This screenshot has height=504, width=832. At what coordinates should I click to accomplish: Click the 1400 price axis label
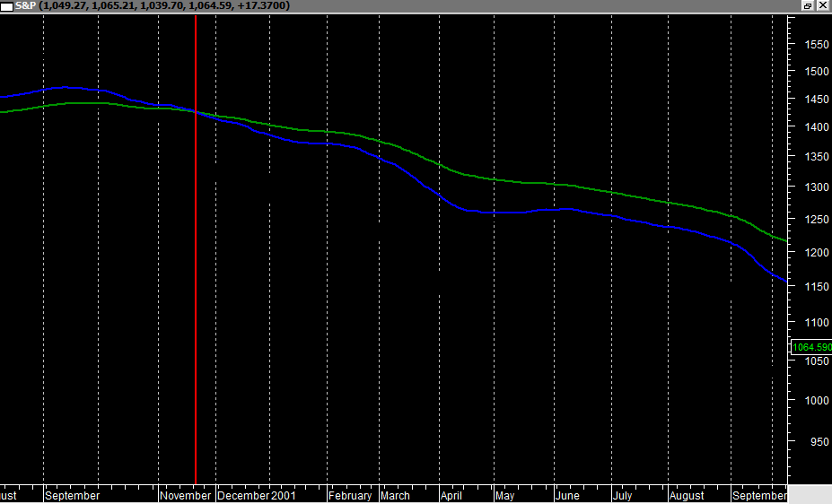pyautogui.click(x=817, y=126)
